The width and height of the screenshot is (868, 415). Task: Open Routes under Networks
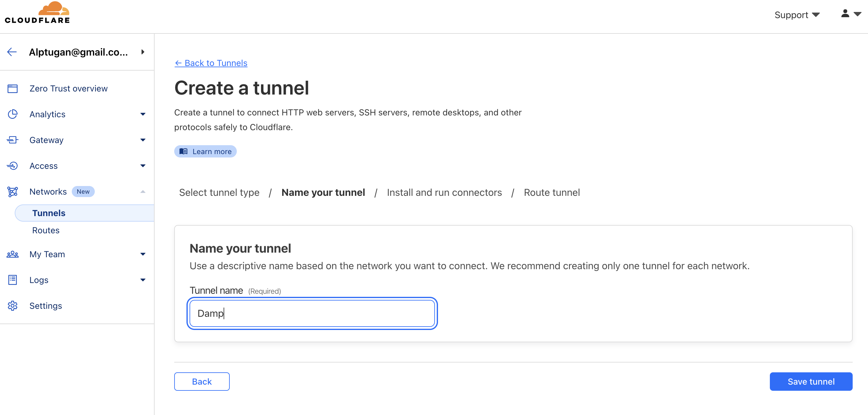pyautogui.click(x=46, y=230)
